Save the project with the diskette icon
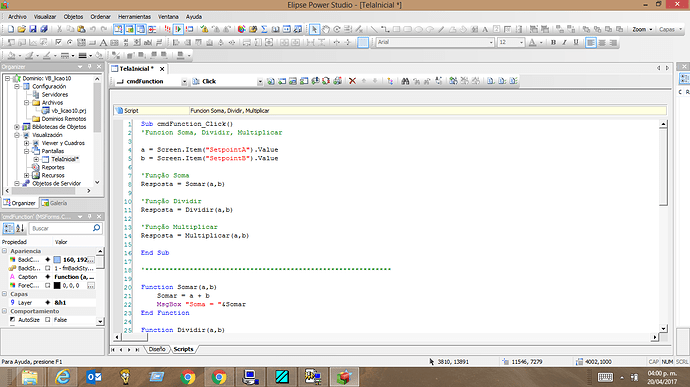 click(x=33, y=29)
